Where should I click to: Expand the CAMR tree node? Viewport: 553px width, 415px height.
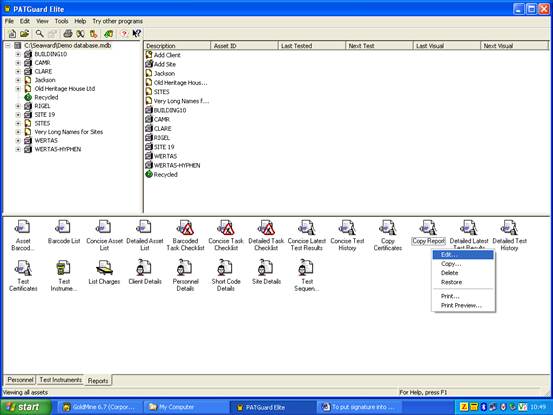tap(18, 63)
